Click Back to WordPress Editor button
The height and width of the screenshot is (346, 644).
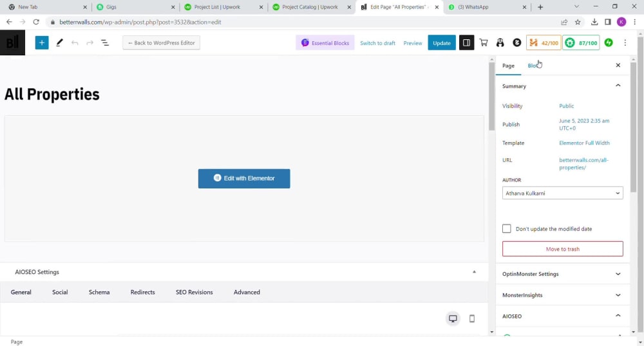tap(161, 42)
